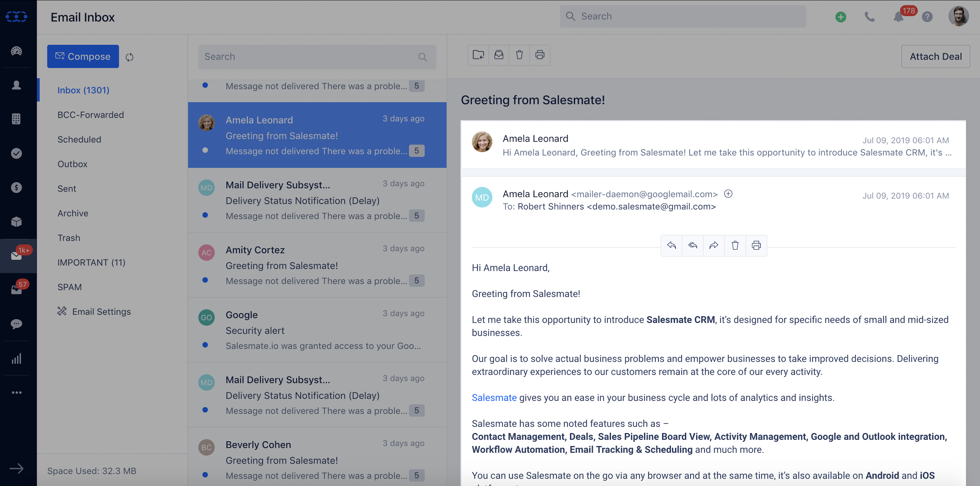The image size is (980, 486).
Task: Open the Chat bubble icon in sidebar
Action: click(16, 324)
